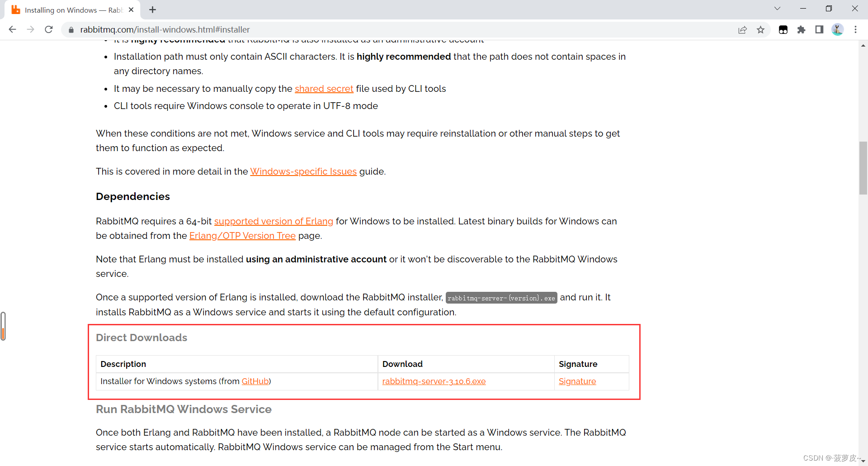Open the Extensions puzzle menu
Image resolution: width=868 pixels, height=466 pixels.
click(x=802, y=30)
